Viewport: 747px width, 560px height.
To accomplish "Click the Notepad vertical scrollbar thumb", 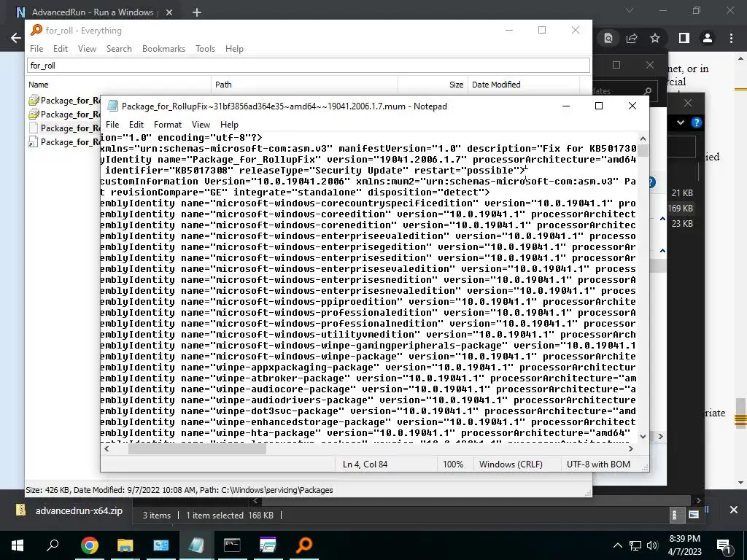I will point(643,150).
